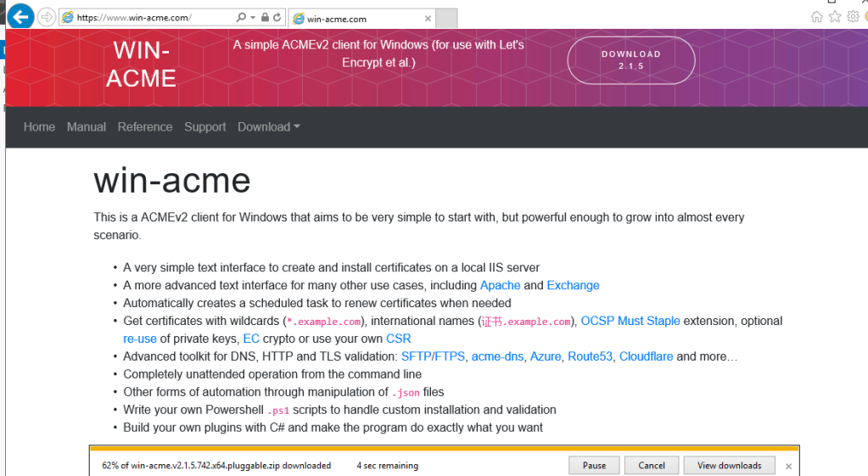Image resolution: width=868 pixels, height=476 pixels.
Task: Close the win-acme.com tab
Action: pyautogui.click(x=428, y=19)
